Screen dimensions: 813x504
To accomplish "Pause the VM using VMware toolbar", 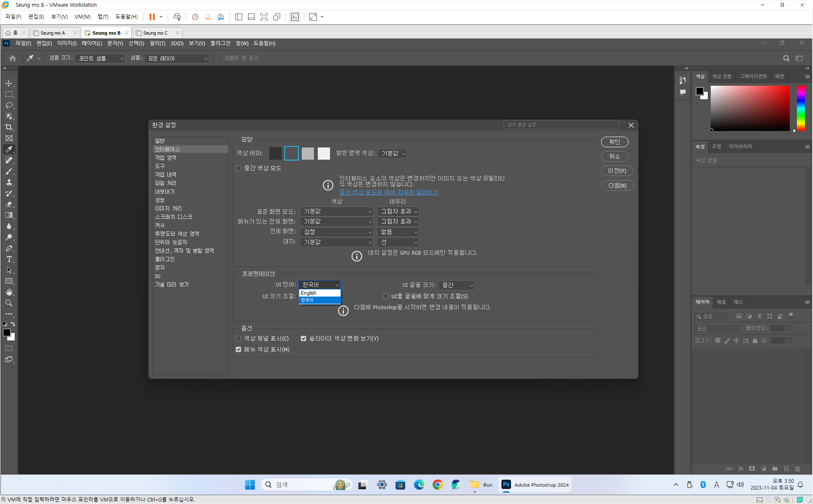I will 152,17.
